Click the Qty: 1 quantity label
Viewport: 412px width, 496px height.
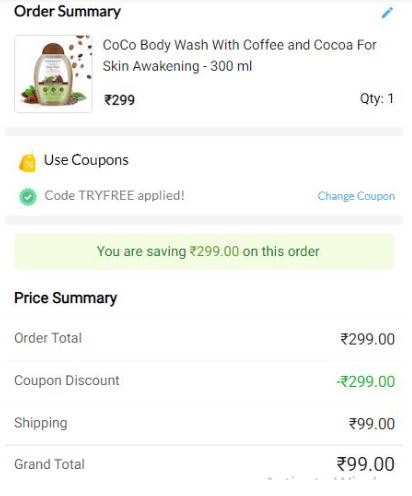click(377, 99)
